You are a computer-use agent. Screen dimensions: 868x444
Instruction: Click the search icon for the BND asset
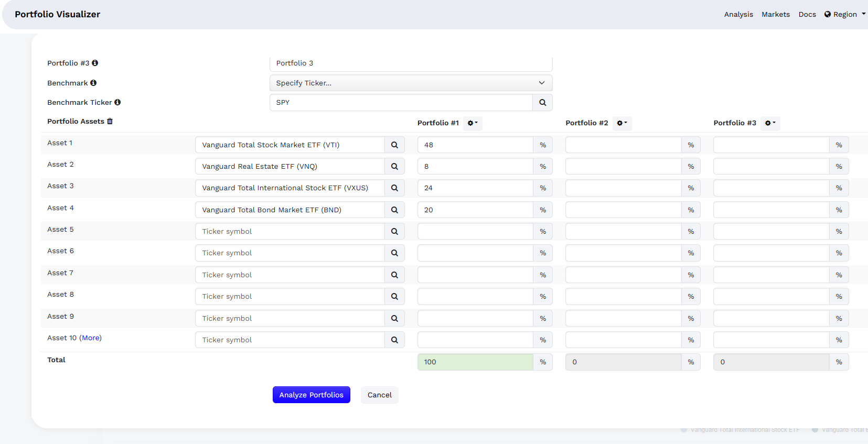[394, 210]
